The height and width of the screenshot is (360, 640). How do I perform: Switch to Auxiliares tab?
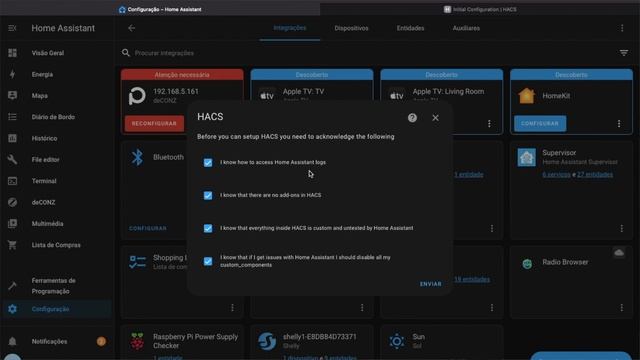pos(466,28)
